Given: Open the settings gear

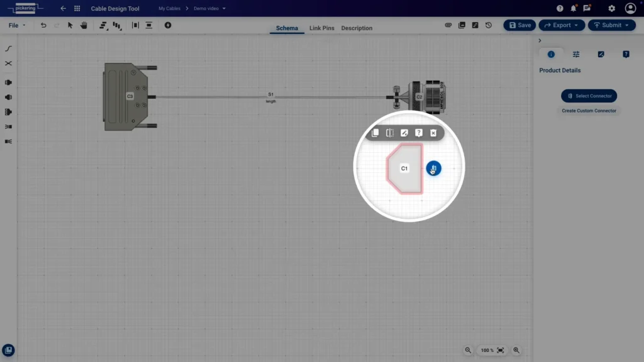Looking at the screenshot, I should (611, 8).
